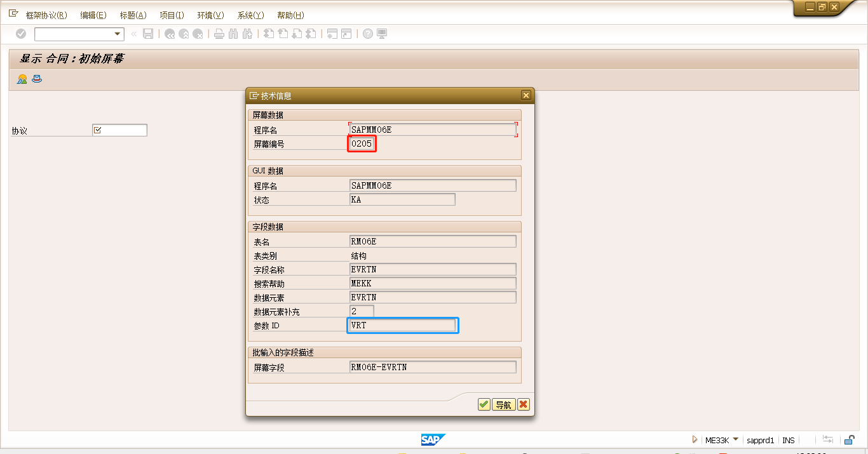Open the Print toolbar icon

coord(219,34)
